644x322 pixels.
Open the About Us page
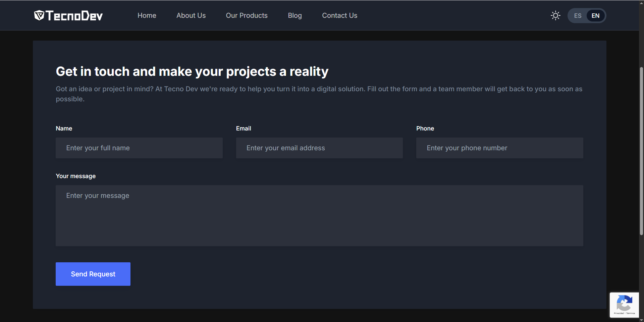(x=191, y=15)
